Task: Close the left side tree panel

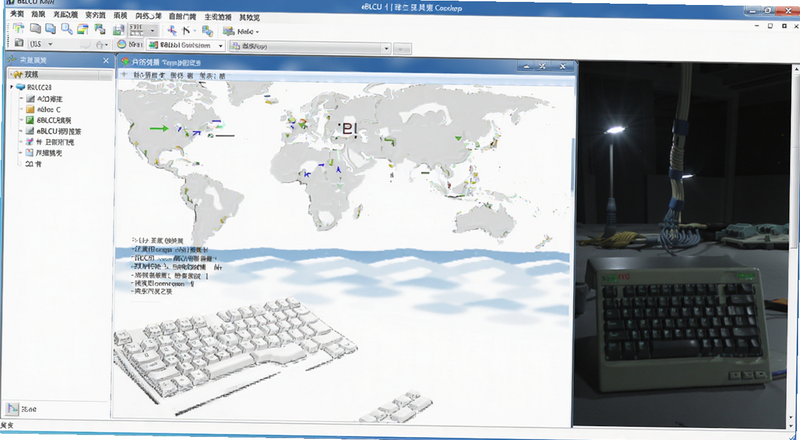Action: click(106, 61)
